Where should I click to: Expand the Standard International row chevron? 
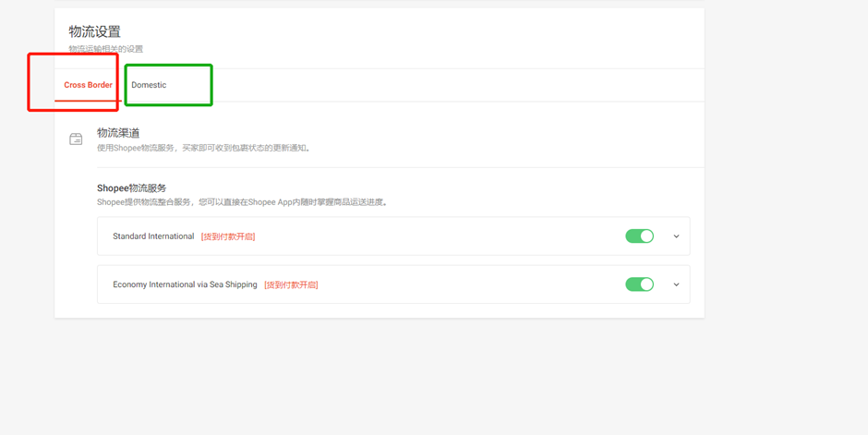tap(676, 236)
